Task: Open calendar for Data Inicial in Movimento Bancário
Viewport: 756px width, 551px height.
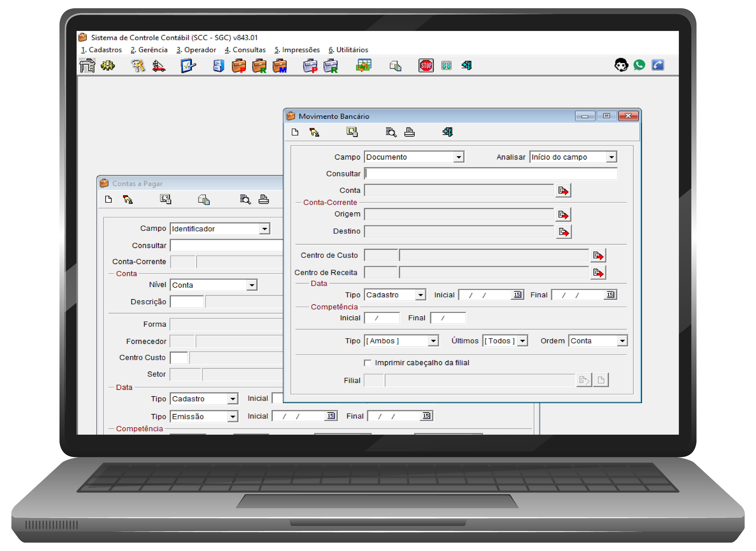Action: [517, 295]
